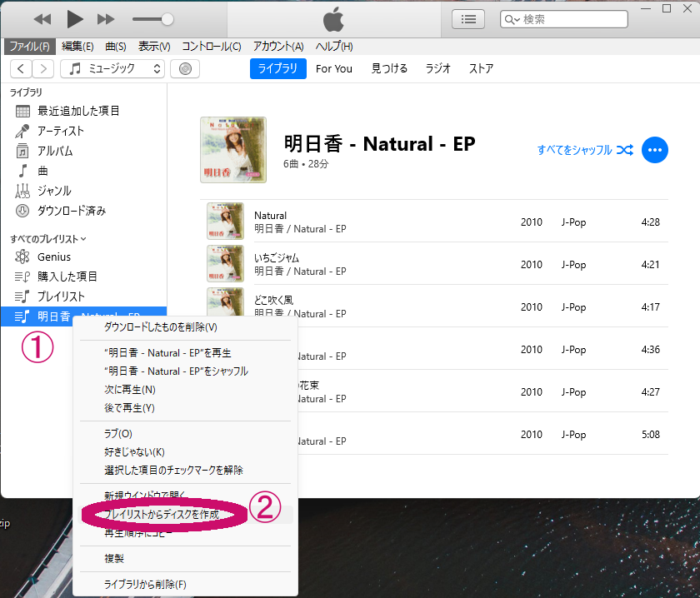
Task: Switch to the ストア tab
Action: (x=481, y=69)
